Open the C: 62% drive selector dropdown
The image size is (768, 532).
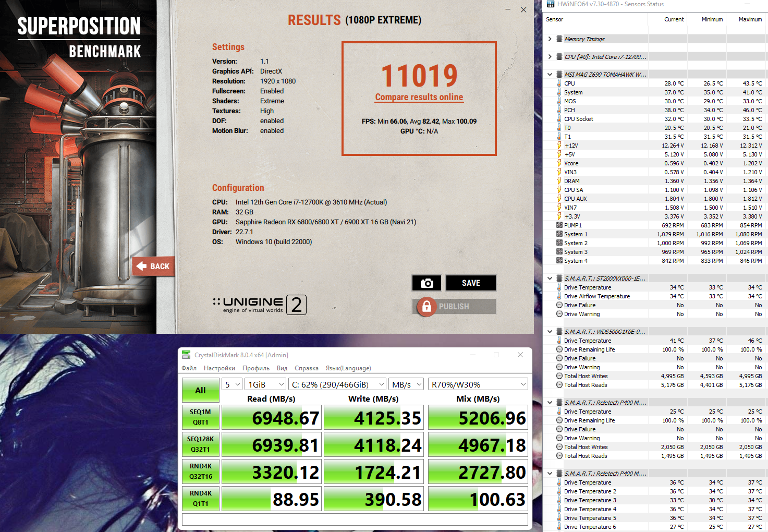click(337, 384)
